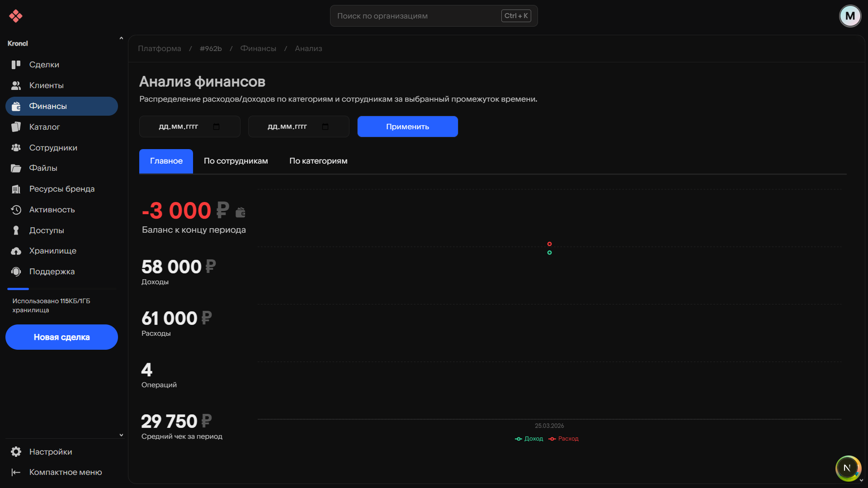Switch to the По сотрудникам tab
868x488 pixels.
pyautogui.click(x=236, y=161)
